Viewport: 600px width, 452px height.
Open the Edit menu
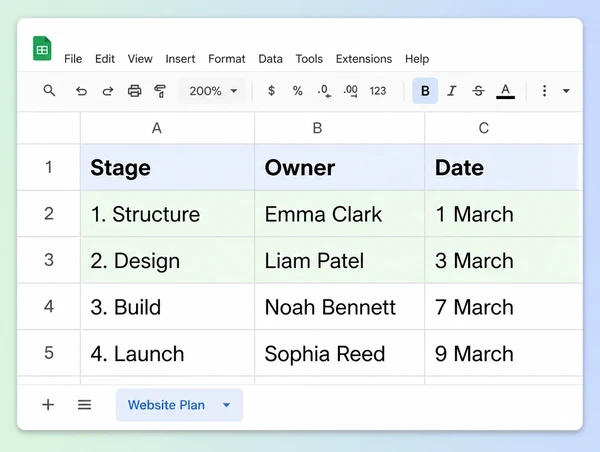point(105,59)
